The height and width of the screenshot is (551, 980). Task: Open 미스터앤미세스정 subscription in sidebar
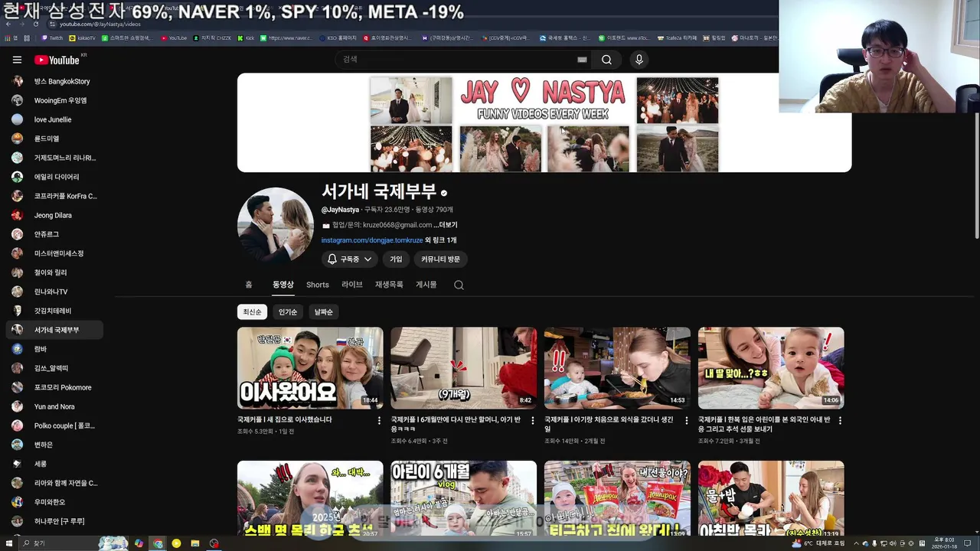pos(54,253)
